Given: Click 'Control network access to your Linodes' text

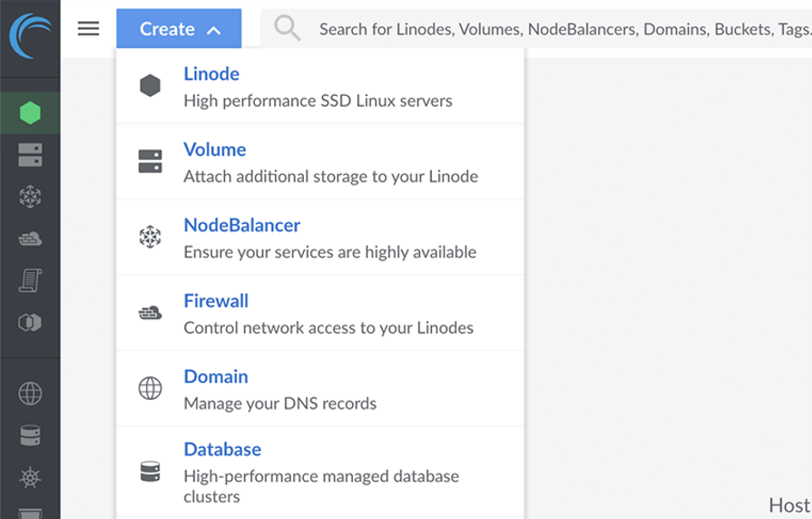Looking at the screenshot, I should (329, 328).
